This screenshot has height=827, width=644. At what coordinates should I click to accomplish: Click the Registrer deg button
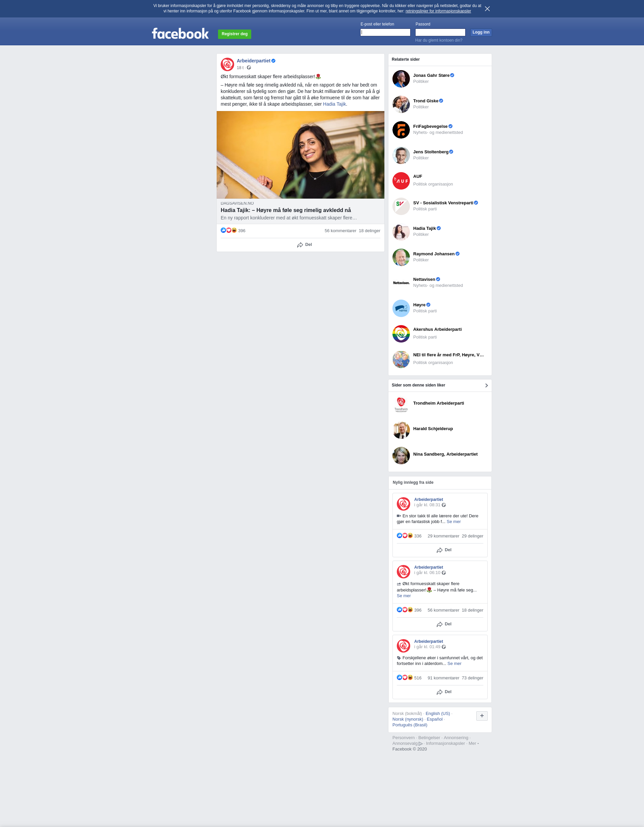click(234, 34)
